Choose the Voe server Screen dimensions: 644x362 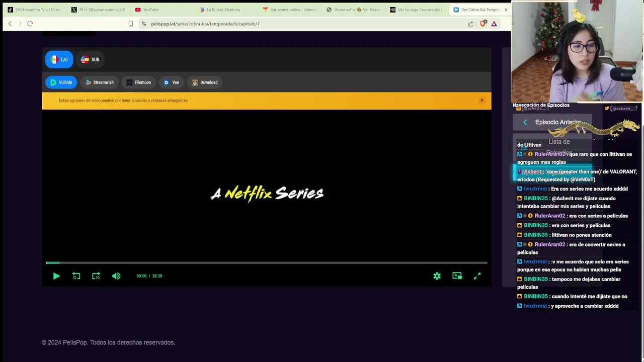click(171, 82)
